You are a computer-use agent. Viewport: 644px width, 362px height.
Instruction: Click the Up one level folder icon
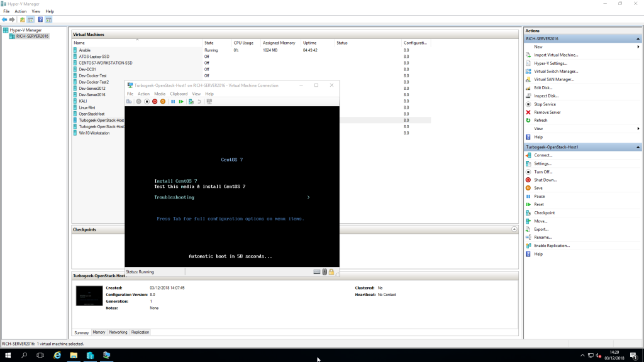tap(22, 19)
